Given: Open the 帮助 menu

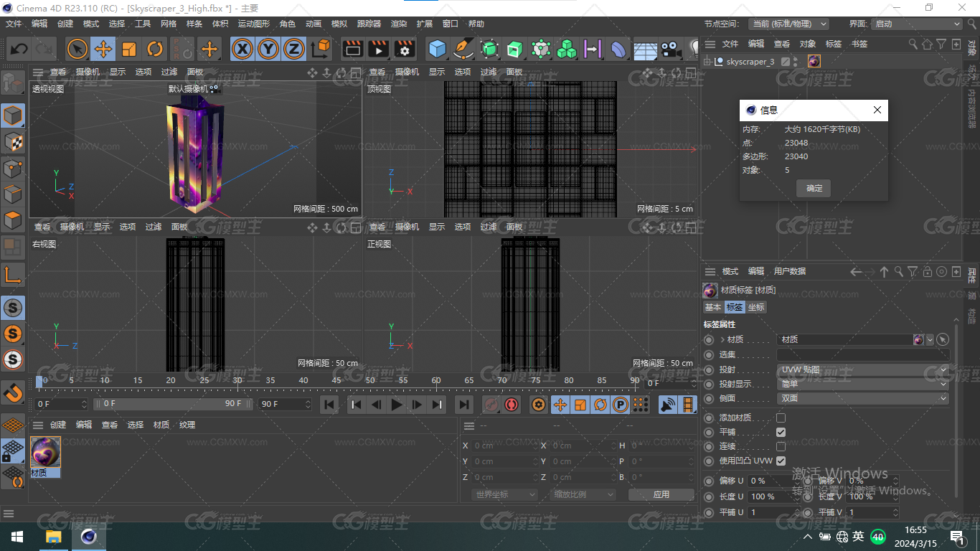Looking at the screenshot, I should (476, 24).
